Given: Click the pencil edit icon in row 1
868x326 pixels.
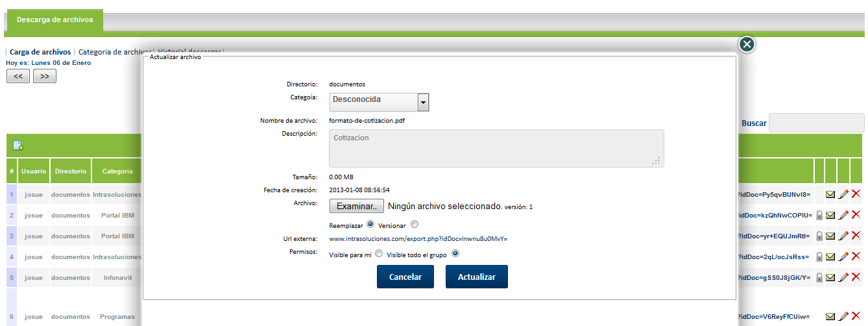Looking at the screenshot, I should [x=843, y=194].
